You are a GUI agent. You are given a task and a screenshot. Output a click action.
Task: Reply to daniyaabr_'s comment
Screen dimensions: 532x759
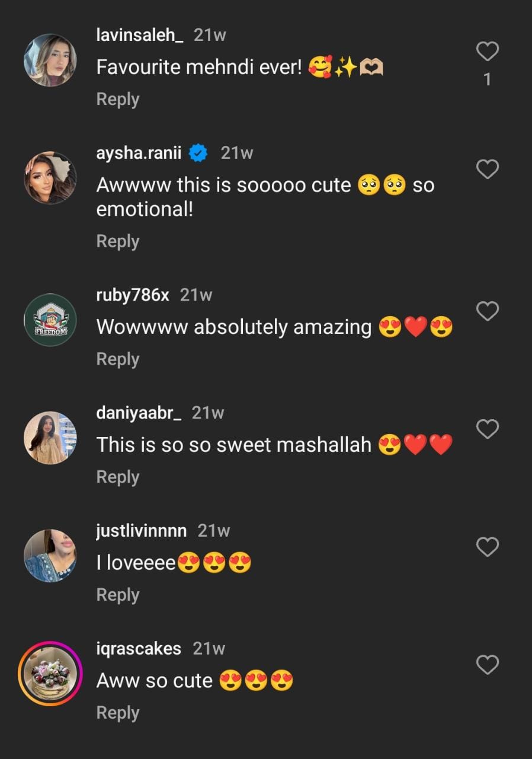click(x=118, y=477)
